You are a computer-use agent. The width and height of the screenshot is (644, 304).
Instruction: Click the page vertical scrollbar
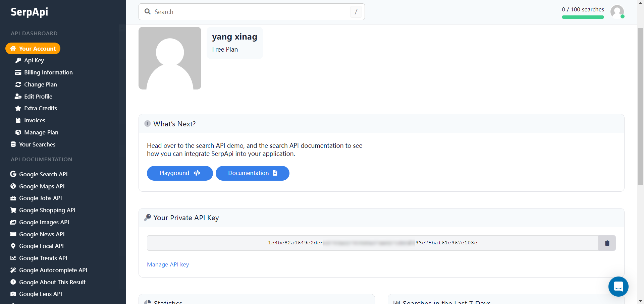(640, 106)
